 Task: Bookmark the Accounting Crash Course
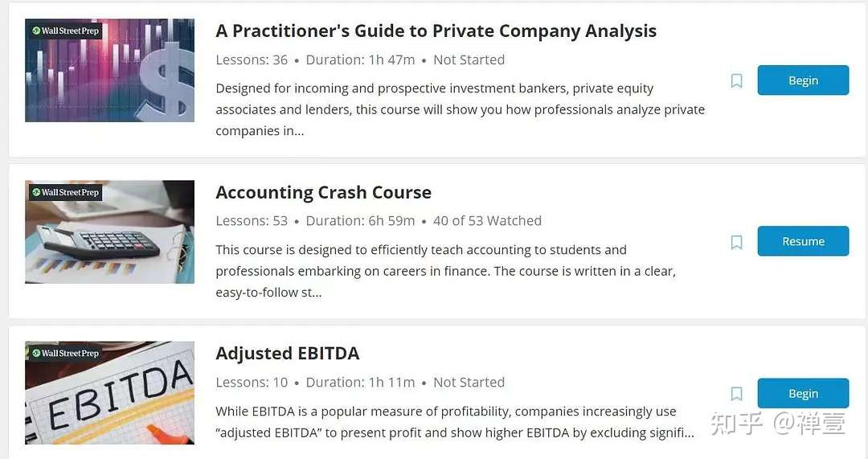pos(736,242)
